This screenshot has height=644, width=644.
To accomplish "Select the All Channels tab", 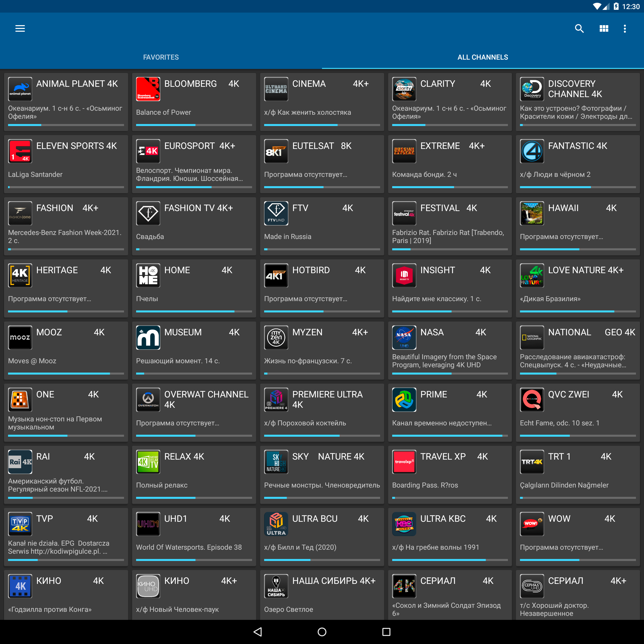I will click(x=482, y=57).
